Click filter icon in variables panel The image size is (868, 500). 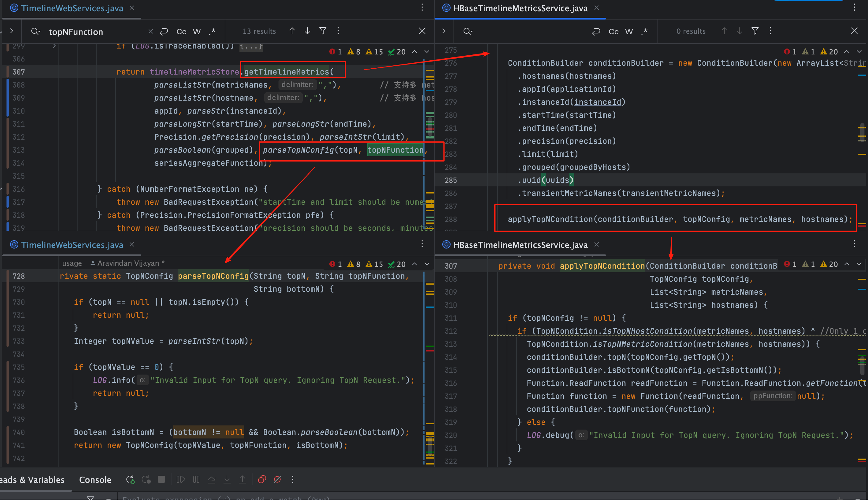pos(90,498)
